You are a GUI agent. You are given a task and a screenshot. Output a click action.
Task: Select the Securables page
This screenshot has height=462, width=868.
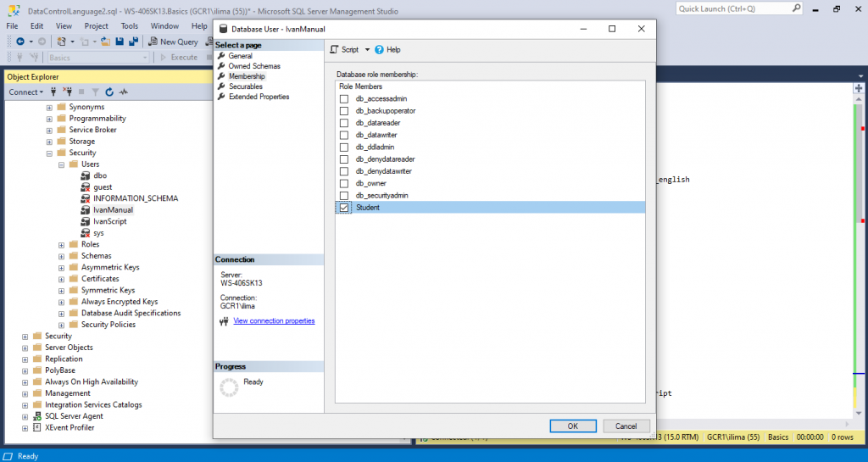(246, 86)
